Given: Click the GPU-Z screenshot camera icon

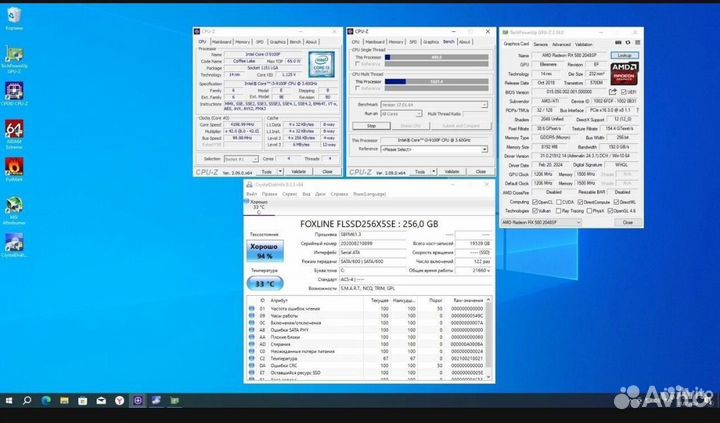Looking at the screenshot, I should [x=618, y=43].
